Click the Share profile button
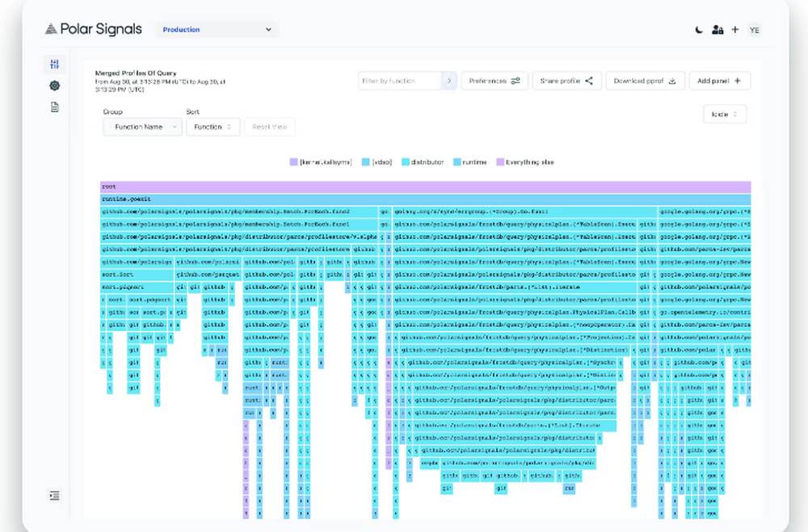808x532 pixels. pyautogui.click(x=567, y=81)
